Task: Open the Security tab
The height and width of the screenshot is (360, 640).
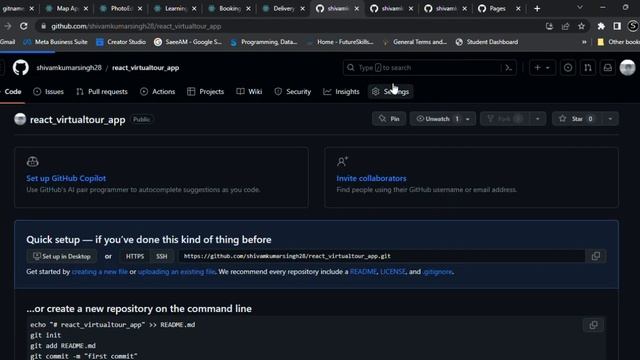Action: pos(293,91)
